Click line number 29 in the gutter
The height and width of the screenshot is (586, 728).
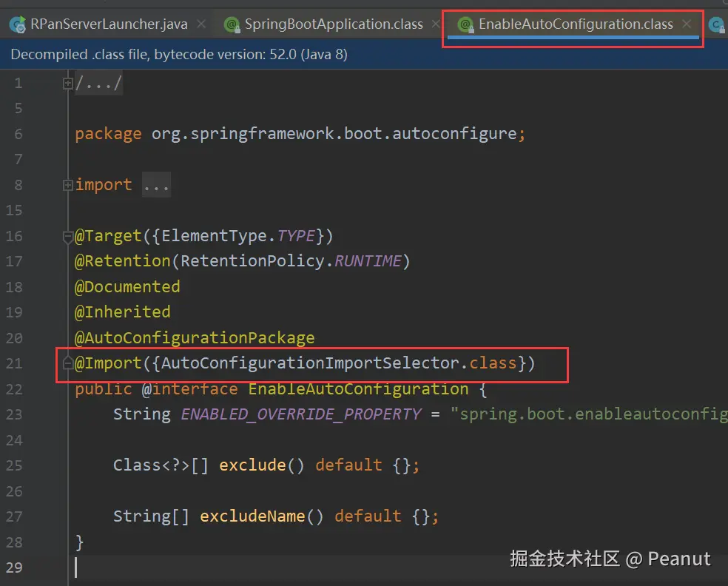tap(14, 567)
